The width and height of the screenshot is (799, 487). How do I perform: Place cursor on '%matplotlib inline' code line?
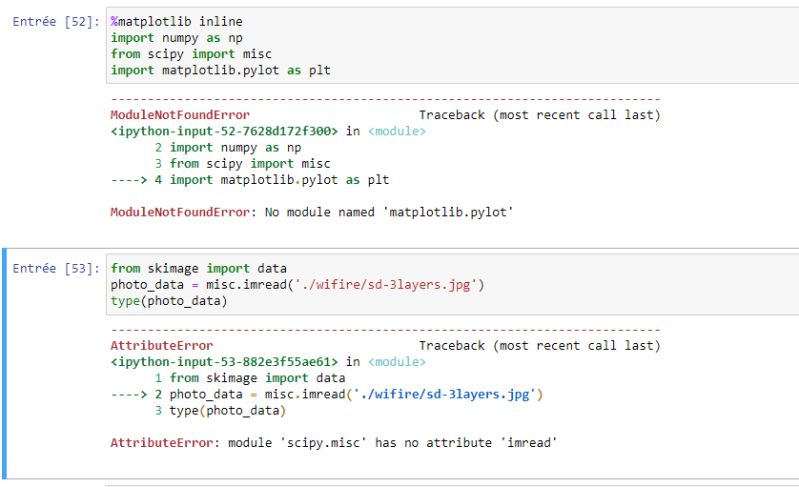click(x=176, y=21)
